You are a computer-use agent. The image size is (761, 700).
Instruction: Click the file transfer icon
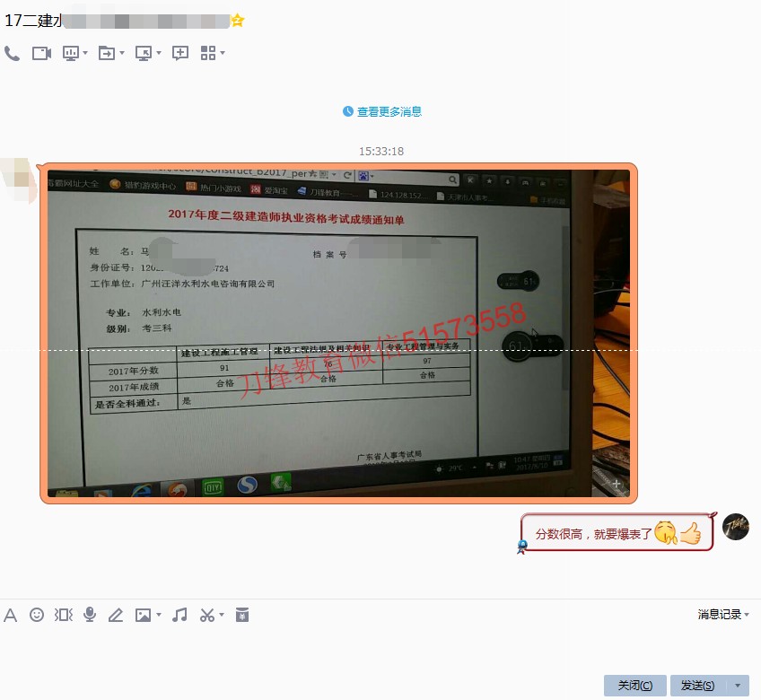click(x=107, y=53)
